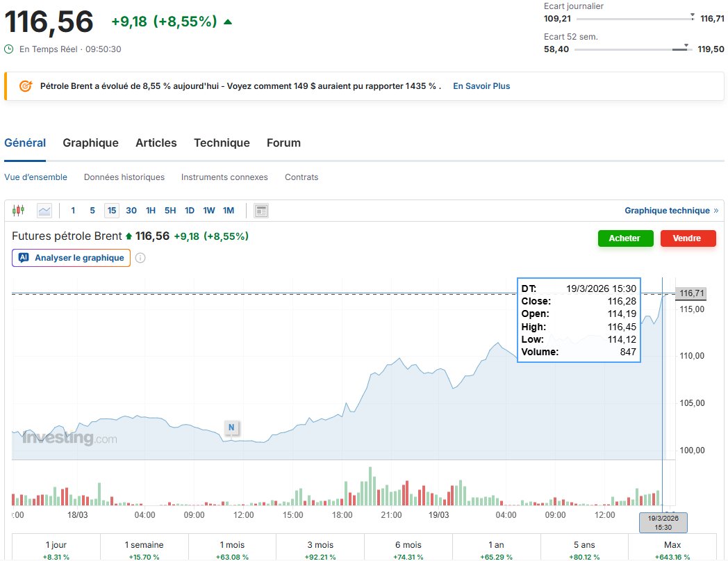Follow the En Savoir Plus link
728x561 pixels.
[481, 86]
